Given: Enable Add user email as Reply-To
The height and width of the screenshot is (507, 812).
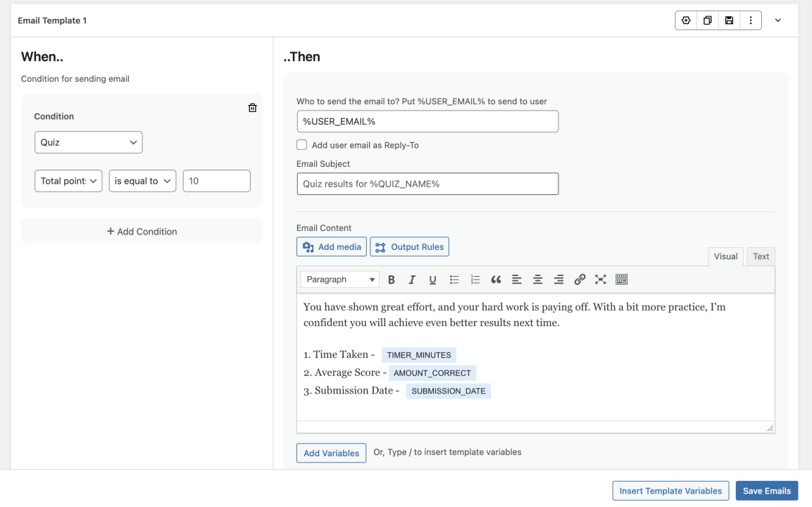Looking at the screenshot, I should (x=301, y=144).
